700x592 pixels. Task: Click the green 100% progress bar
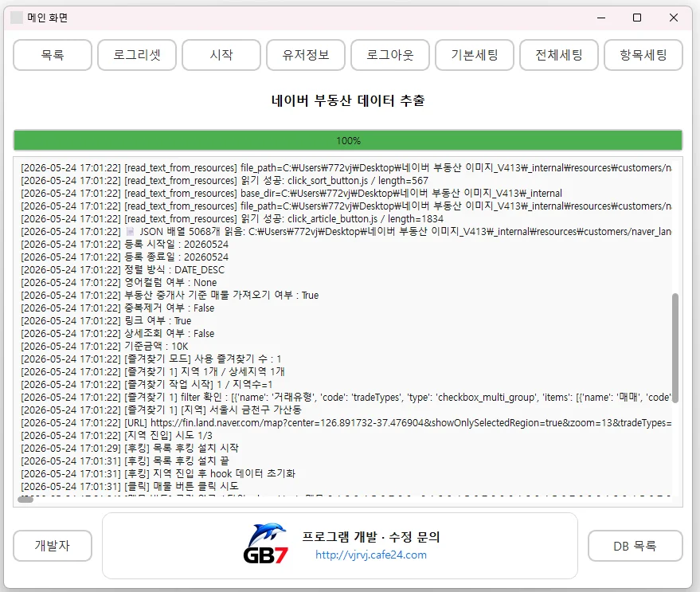348,140
